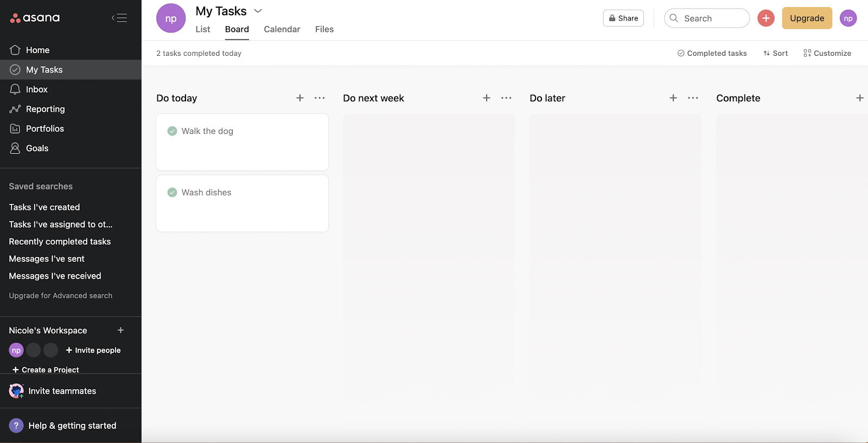Click the magnifier icon in the search box
868x443 pixels.
click(x=674, y=18)
